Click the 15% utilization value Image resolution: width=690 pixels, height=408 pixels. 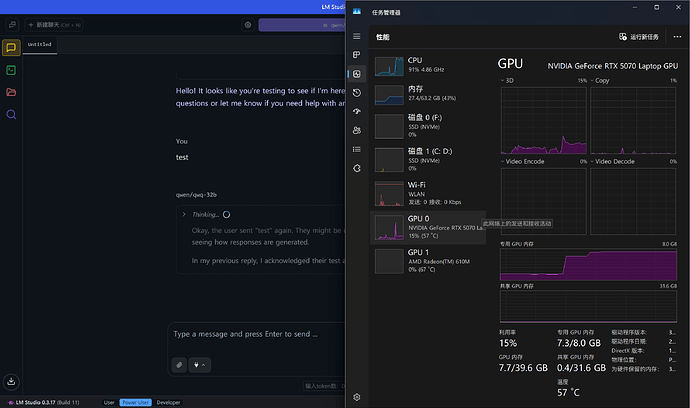(x=508, y=343)
